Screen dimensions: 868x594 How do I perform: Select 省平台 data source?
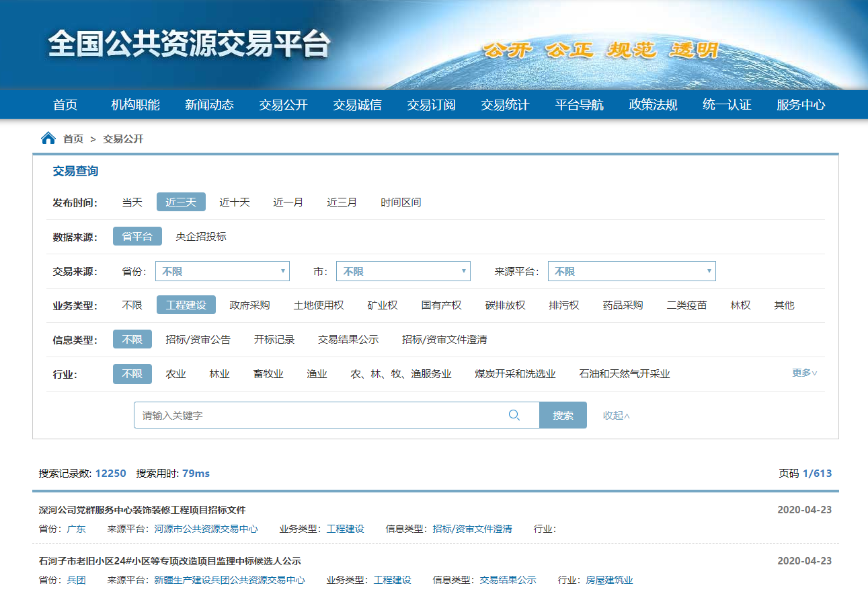pyautogui.click(x=137, y=237)
